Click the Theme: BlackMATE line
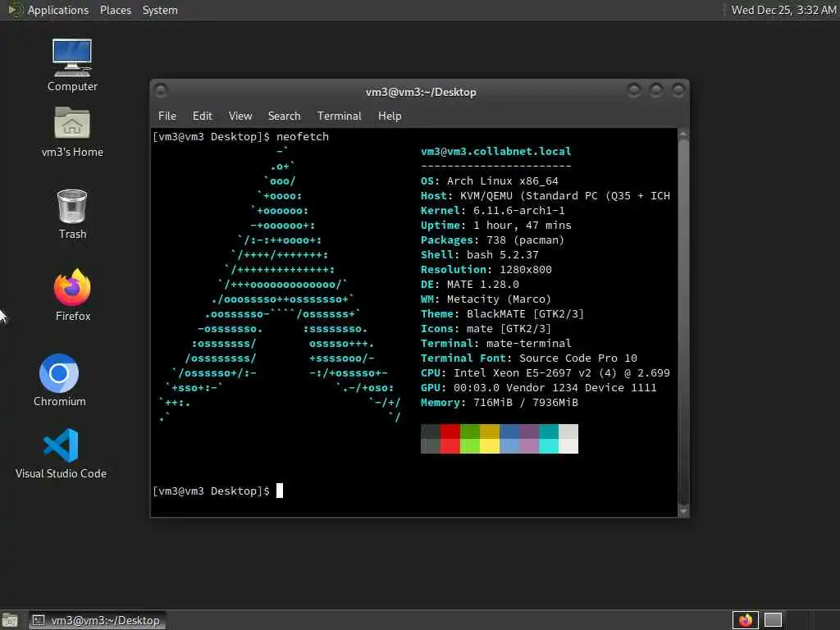The width and height of the screenshot is (840, 630). [x=503, y=314]
